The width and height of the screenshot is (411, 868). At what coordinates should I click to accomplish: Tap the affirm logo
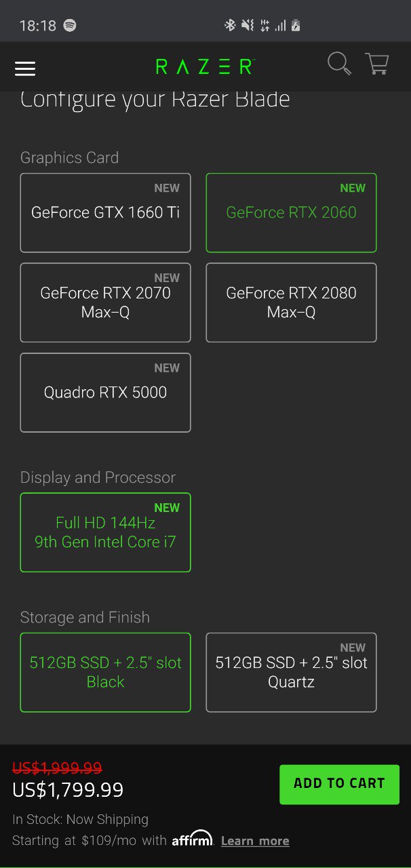[x=192, y=838]
